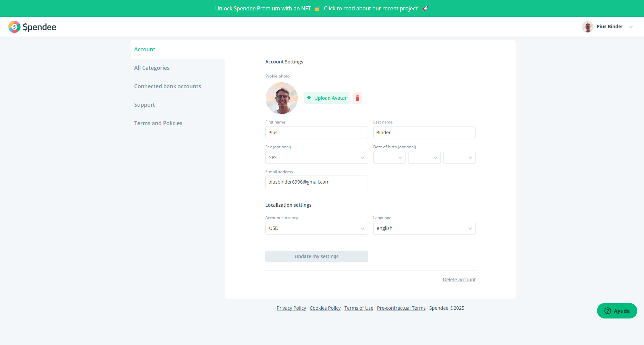Open the first date of birth dropdown
The image size is (644, 345).
click(x=389, y=157)
